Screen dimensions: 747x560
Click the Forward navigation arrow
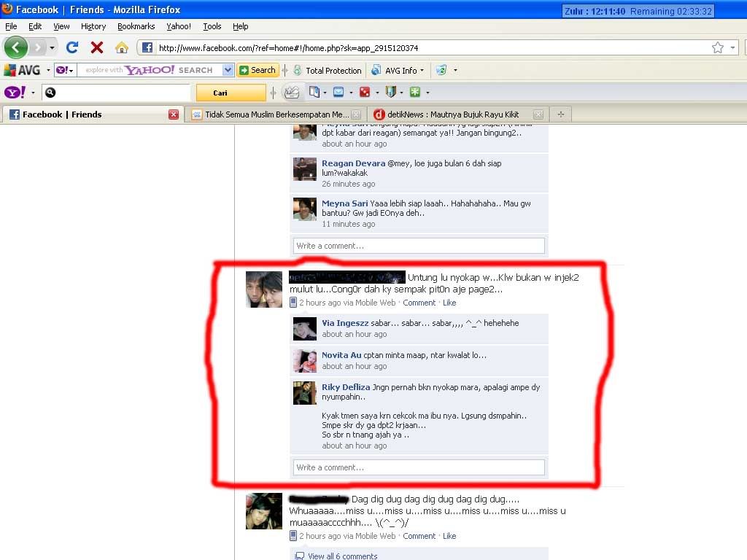point(38,47)
